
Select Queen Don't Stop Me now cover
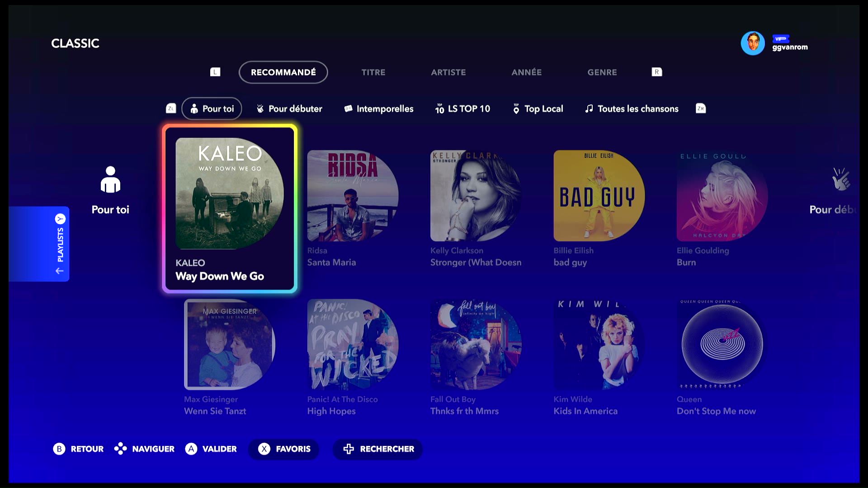(722, 344)
